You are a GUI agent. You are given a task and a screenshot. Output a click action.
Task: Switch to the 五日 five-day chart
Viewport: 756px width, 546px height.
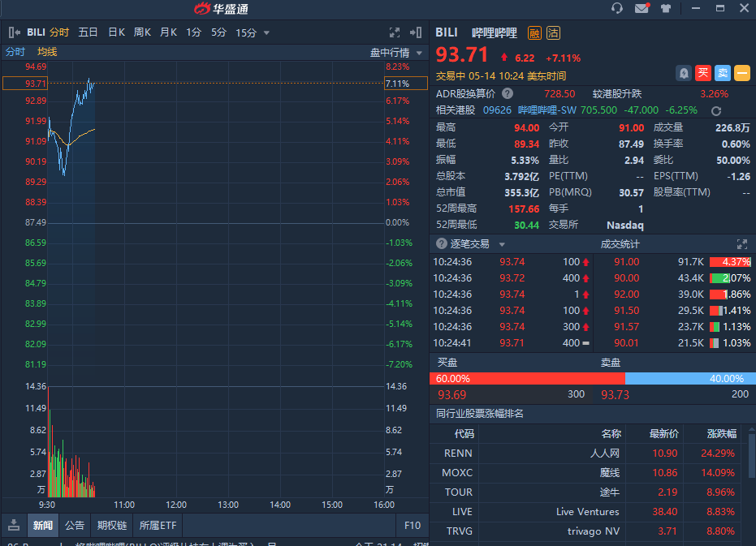point(88,32)
